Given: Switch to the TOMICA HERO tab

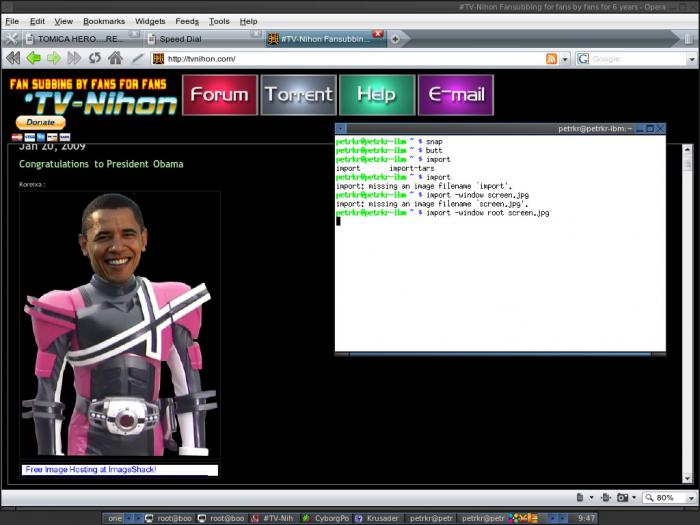Looking at the screenshot, I should click(x=78, y=39).
